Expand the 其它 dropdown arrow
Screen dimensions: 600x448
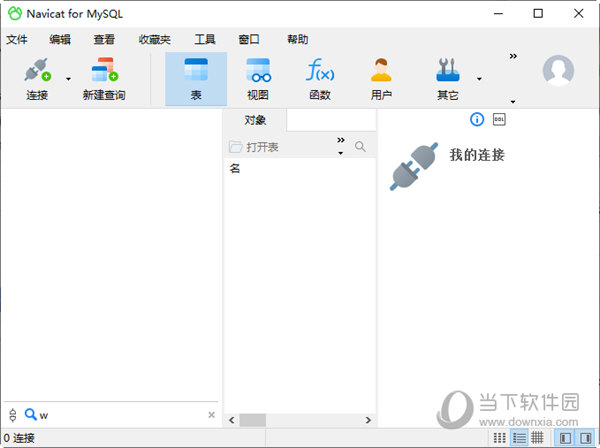[x=479, y=78]
